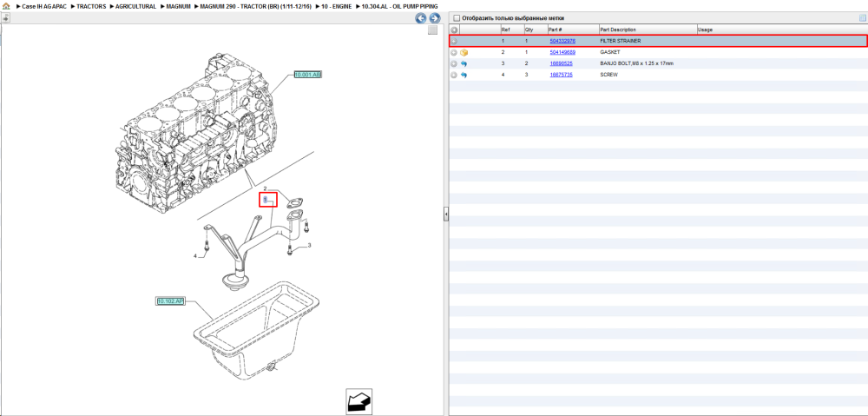Open part number 504149689 link
Image resolution: width=868 pixels, height=416 pixels.
tap(562, 52)
